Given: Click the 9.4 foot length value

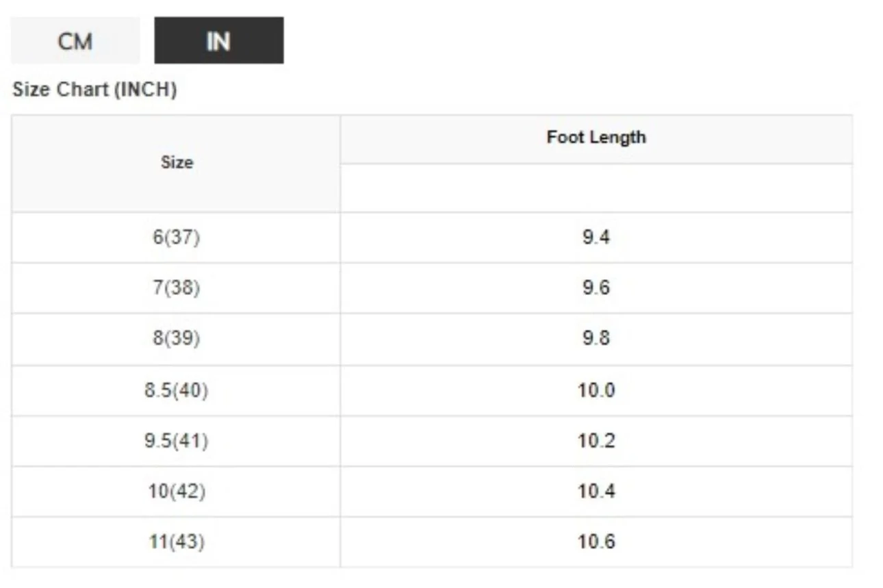Looking at the screenshot, I should pyautogui.click(x=596, y=237).
